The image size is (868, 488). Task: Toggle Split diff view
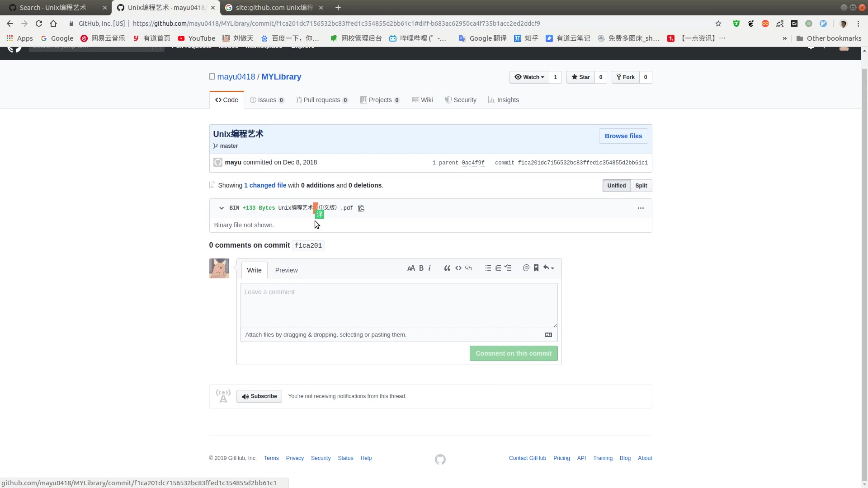(642, 185)
